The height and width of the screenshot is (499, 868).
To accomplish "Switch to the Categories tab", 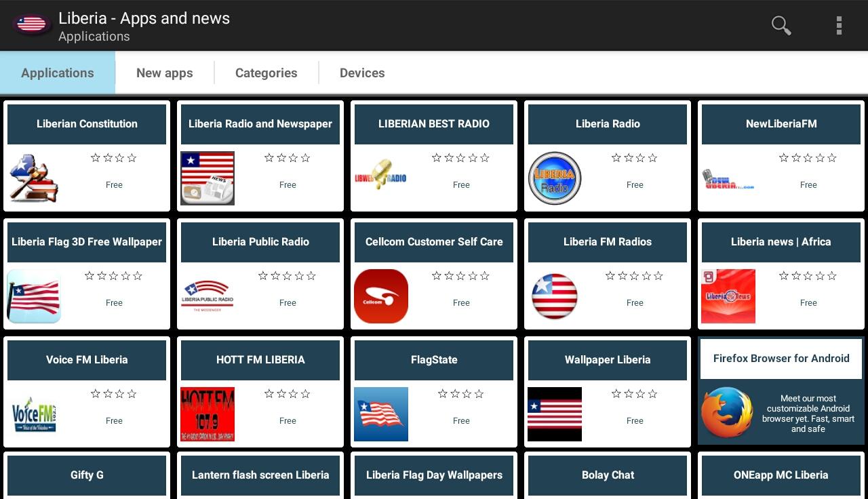I will coord(267,73).
